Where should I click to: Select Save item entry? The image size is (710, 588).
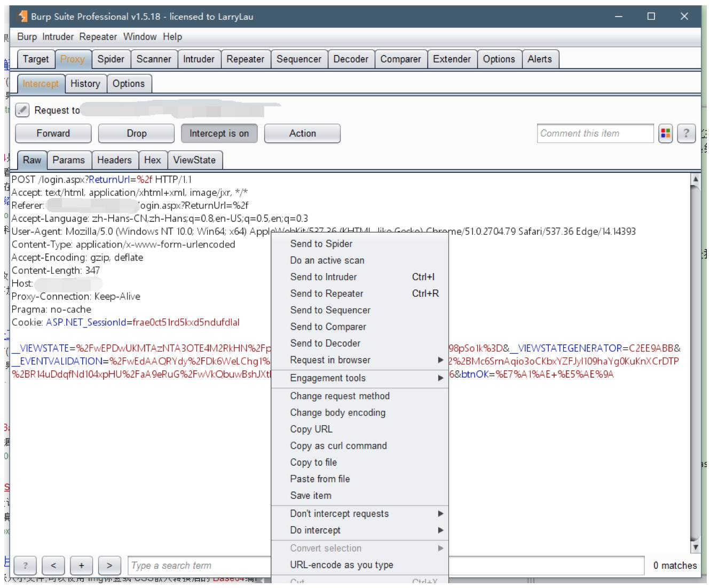click(360, 495)
